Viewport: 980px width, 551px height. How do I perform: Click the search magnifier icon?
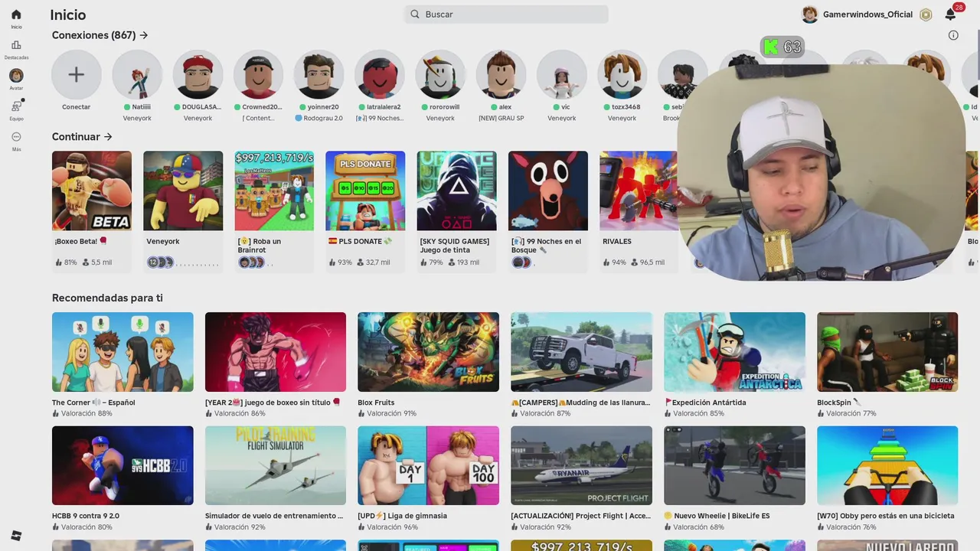[x=415, y=14]
